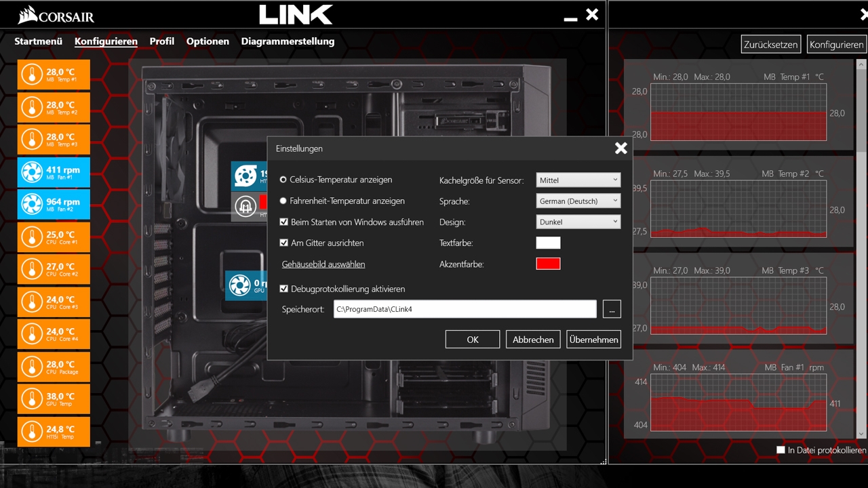Select the CPU Core #1 temperature tile
This screenshot has width=868, height=488.
tap(54, 237)
